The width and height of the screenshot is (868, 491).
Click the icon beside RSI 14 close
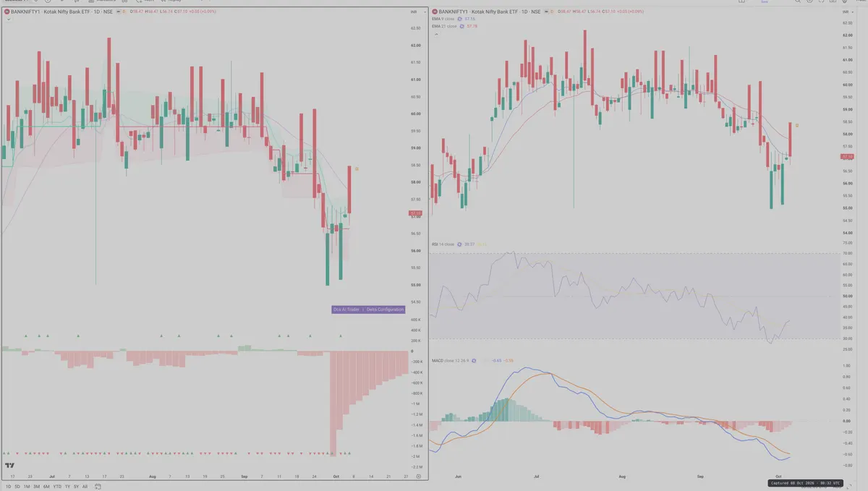(x=459, y=244)
